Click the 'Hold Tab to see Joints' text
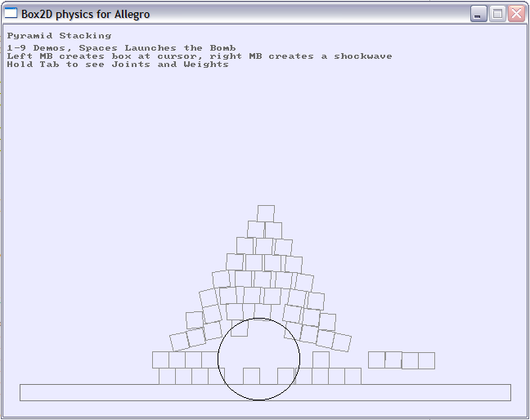 (x=117, y=65)
